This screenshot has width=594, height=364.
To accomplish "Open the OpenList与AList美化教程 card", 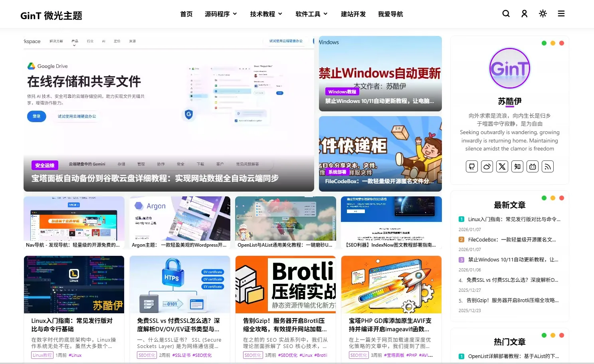I will pos(285,223).
